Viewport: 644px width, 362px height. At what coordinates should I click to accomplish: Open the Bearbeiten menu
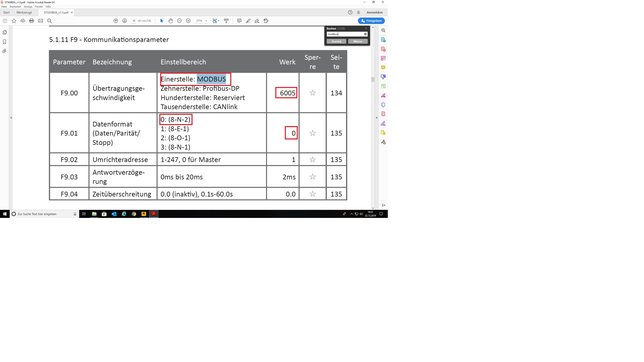pos(15,7)
